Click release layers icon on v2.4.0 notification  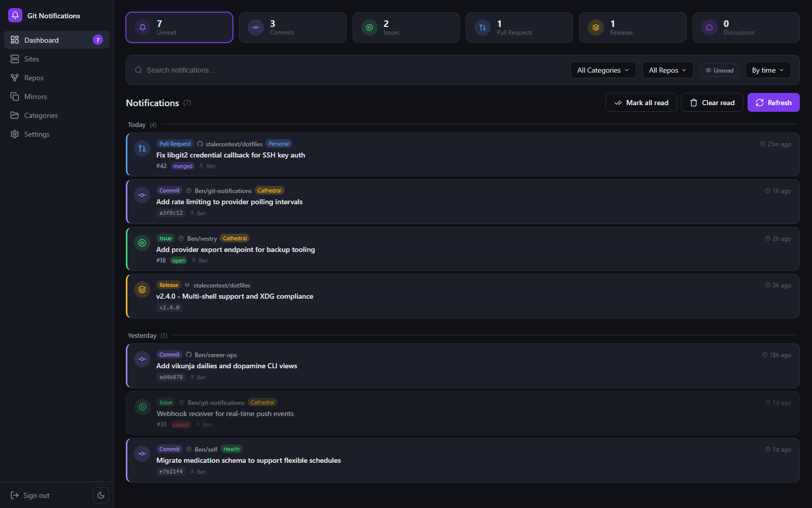[x=142, y=290]
